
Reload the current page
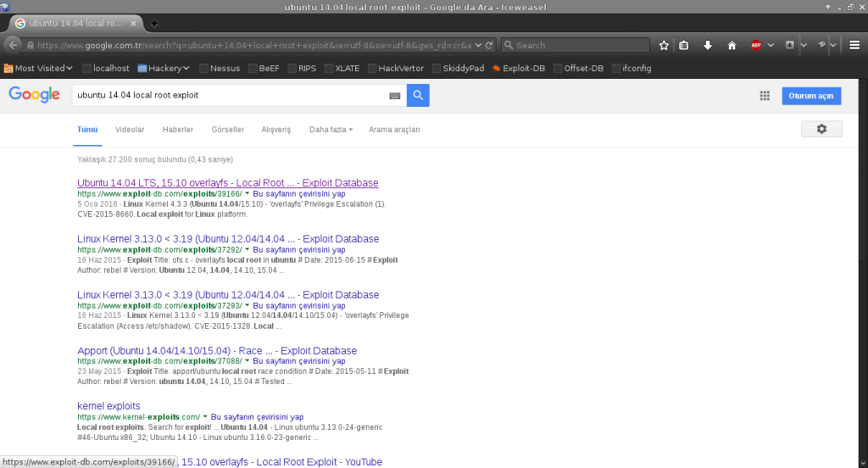[490, 45]
